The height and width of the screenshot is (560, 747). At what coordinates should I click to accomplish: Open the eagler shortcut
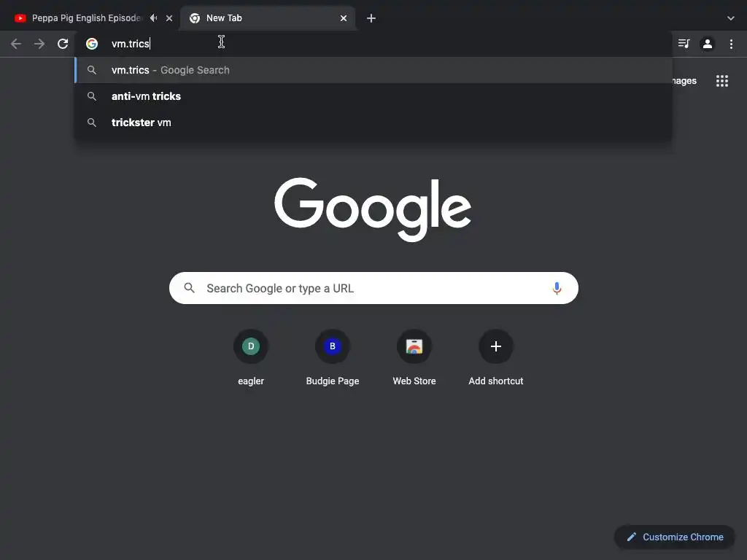click(x=251, y=357)
